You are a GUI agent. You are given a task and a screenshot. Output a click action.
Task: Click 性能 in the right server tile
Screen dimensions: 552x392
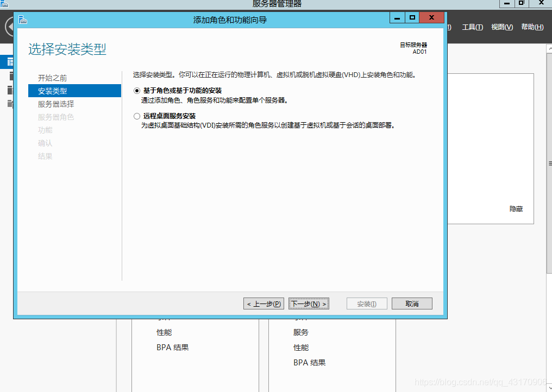coord(300,347)
